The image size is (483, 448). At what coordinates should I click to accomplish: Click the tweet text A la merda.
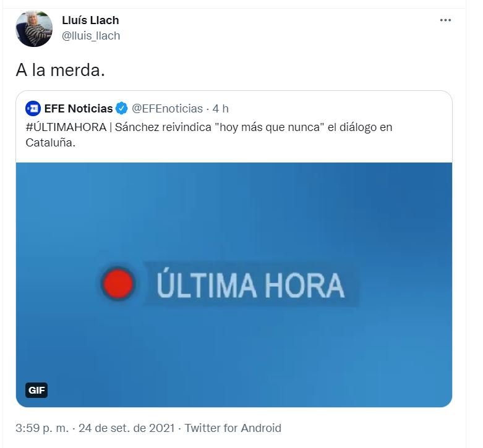point(61,70)
